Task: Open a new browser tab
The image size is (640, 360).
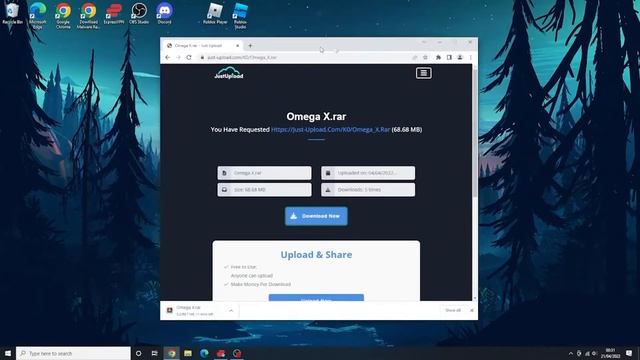Action: [250, 46]
